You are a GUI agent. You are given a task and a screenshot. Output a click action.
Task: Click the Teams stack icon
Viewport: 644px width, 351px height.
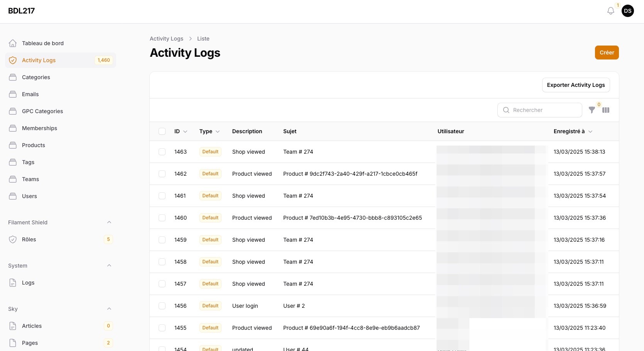(x=13, y=179)
